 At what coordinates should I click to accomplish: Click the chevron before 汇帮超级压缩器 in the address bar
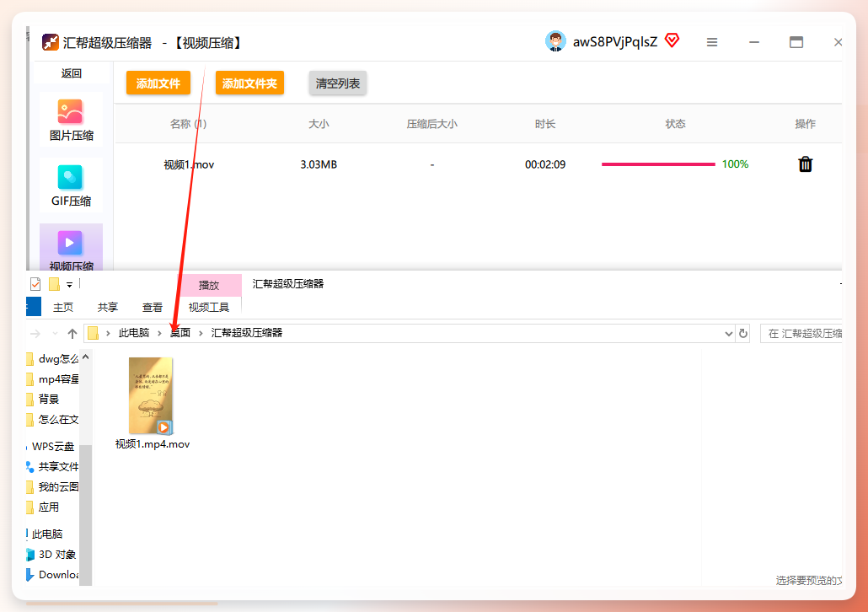(x=201, y=333)
